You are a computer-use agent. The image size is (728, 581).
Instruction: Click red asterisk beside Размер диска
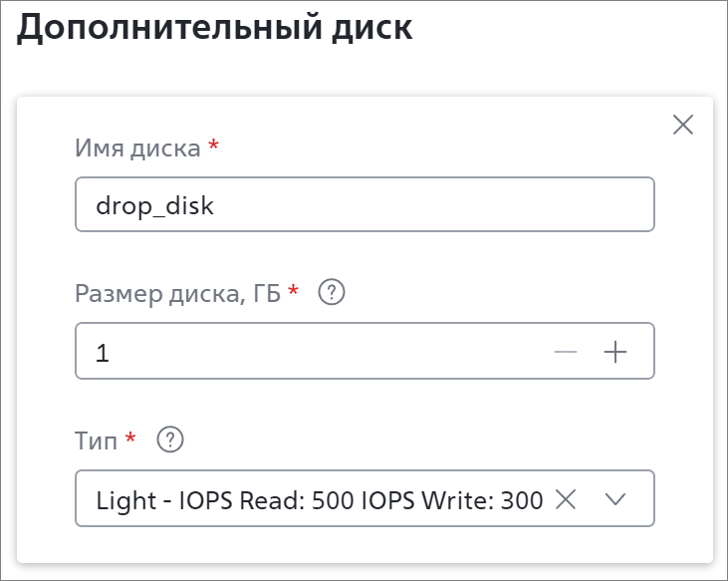(293, 290)
